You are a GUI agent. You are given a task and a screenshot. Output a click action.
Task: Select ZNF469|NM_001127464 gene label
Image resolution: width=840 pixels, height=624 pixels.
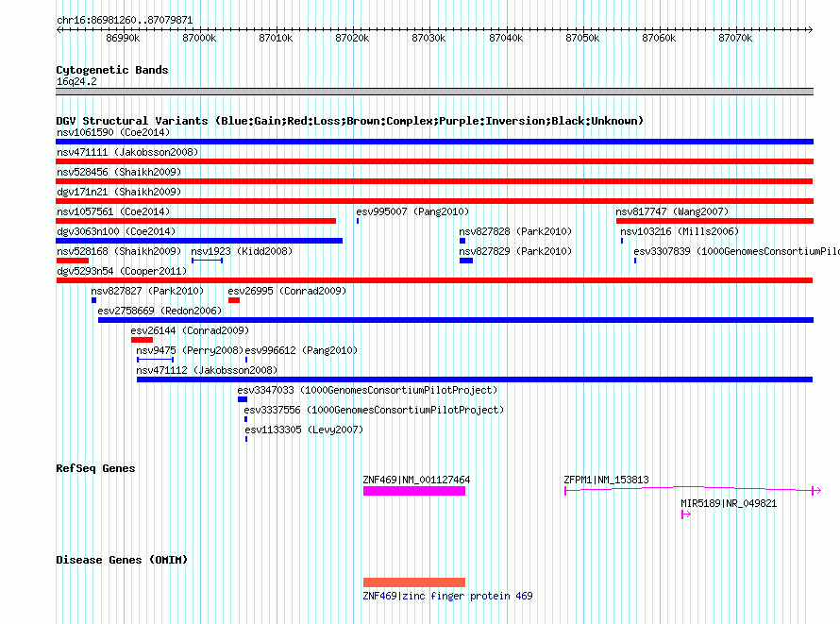[416, 480]
